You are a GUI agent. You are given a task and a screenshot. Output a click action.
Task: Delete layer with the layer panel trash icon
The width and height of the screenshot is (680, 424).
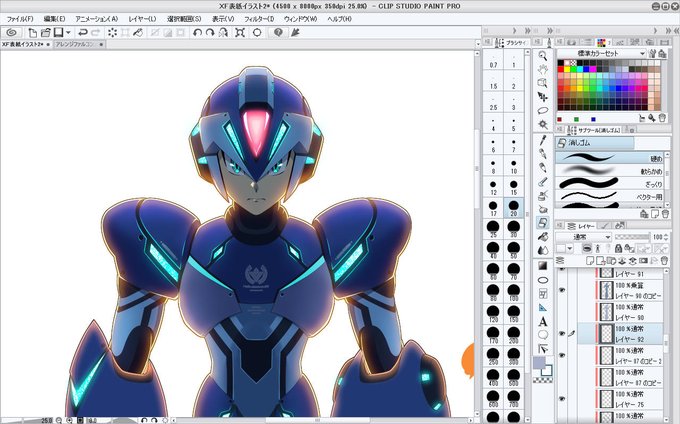pos(664,261)
